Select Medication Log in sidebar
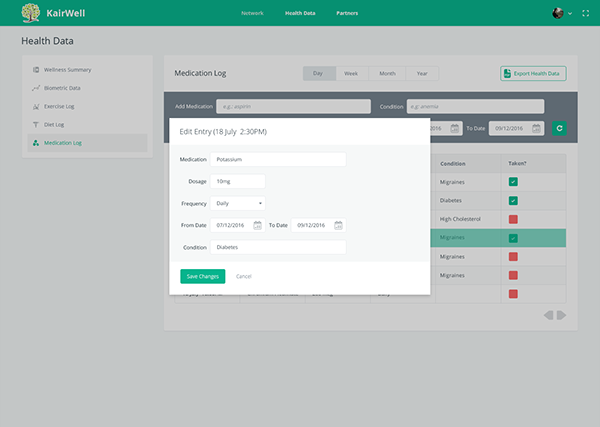The height and width of the screenshot is (427, 600). tap(87, 143)
